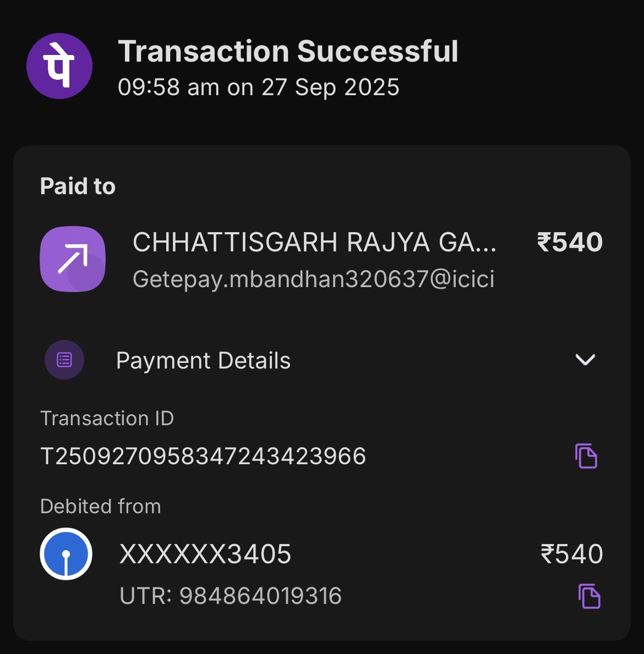Collapse Payment Details with the chevron

(x=585, y=360)
